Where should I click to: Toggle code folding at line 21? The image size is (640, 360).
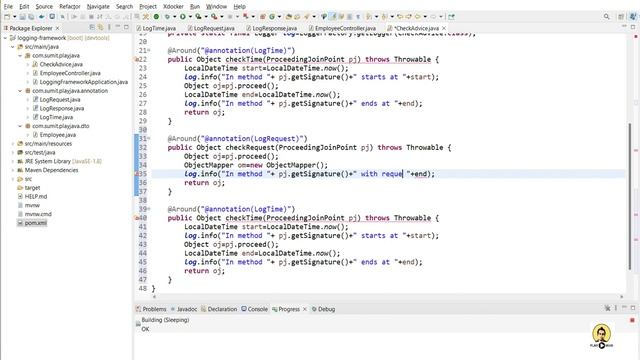click(x=149, y=51)
